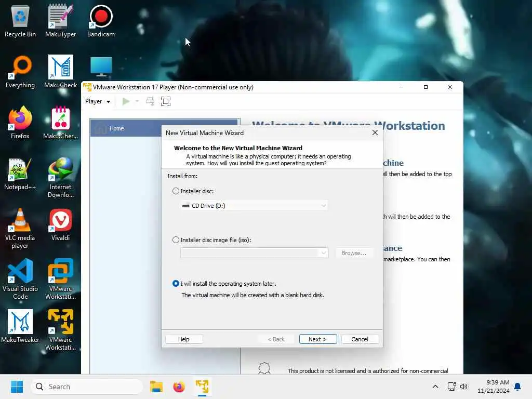This screenshot has height=399, width=532.
Task: Click Next to continue the wizard
Action: click(318, 339)
